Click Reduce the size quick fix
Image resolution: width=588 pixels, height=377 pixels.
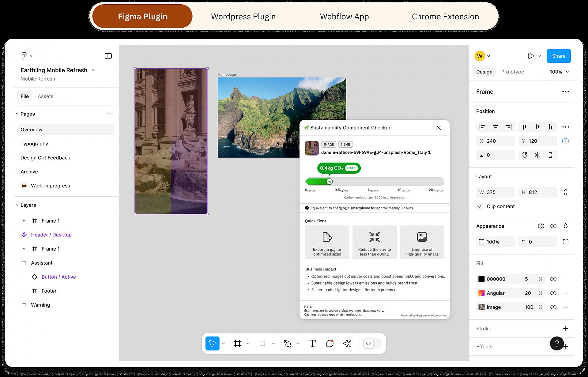pyautogui.click(x=374, y=242)
